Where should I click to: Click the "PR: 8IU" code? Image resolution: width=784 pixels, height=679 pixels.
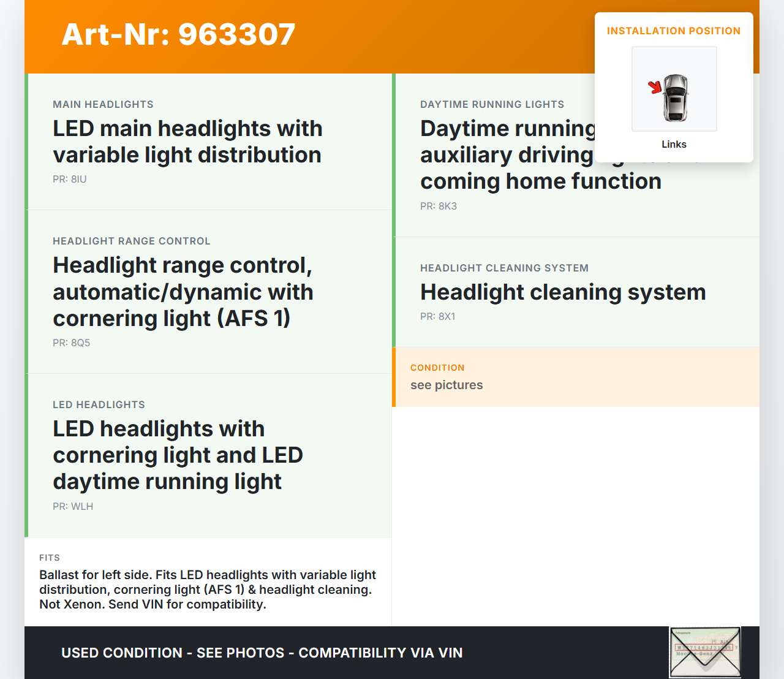(70, 179)
